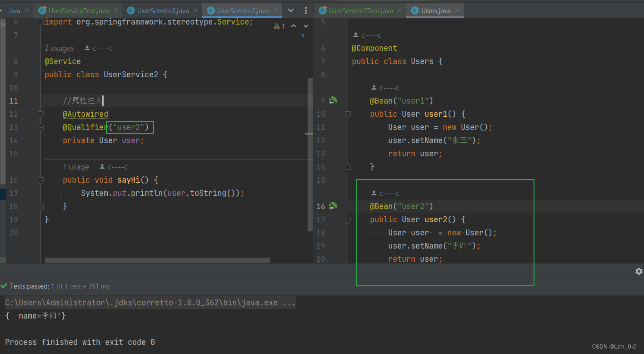This screenshot has width=644, height=354.
Task: Toggle fold marker at user1 closing brace
Action: click(x=348, y=167)
